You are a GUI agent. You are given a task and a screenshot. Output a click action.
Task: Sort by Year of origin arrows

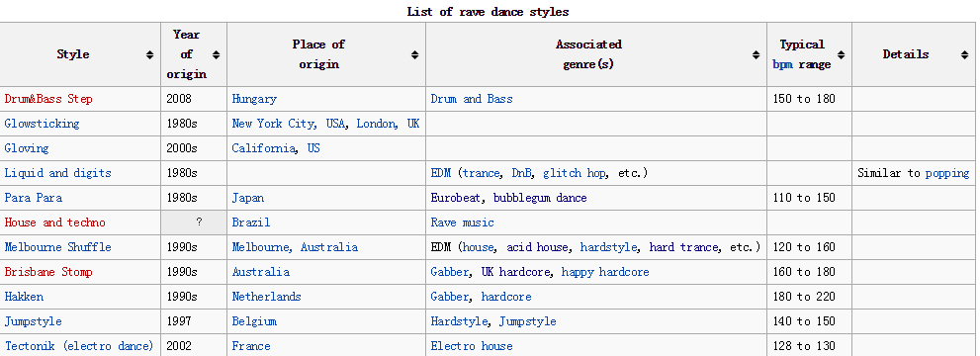pos(216,55)
